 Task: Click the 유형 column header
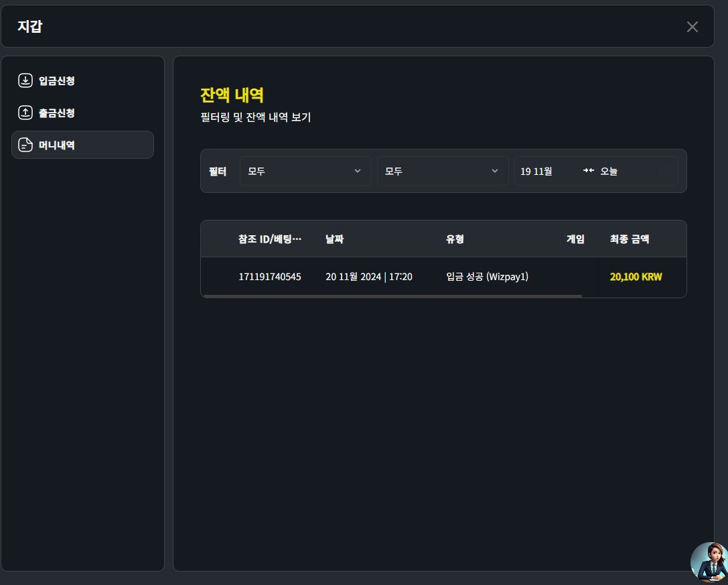[x=455, y=239]
